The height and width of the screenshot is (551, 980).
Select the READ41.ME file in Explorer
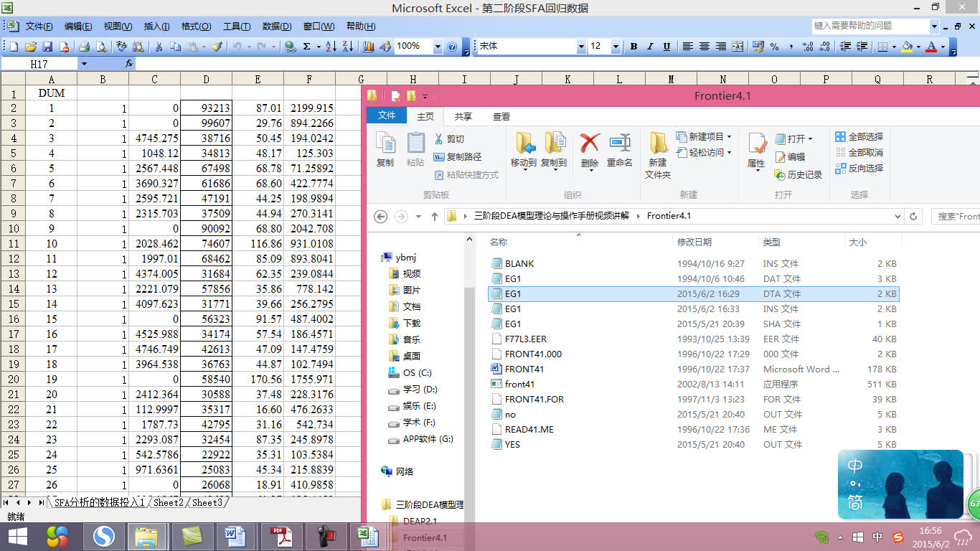(x=529, y=429)
